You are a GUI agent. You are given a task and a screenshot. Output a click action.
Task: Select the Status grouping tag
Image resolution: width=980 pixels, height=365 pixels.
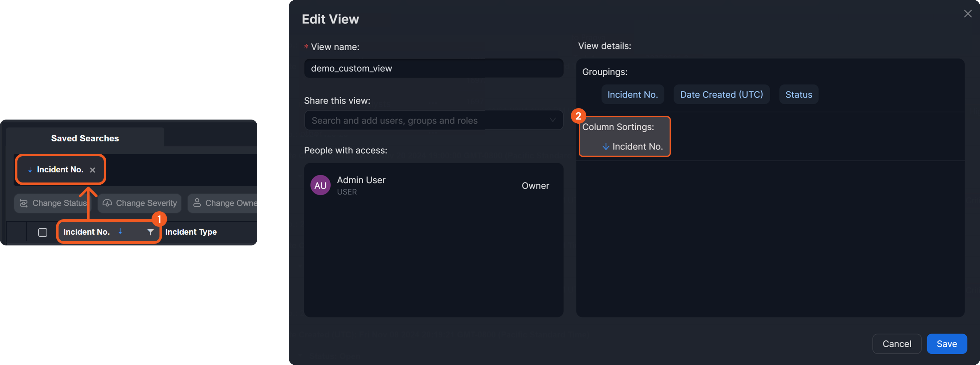799,94
